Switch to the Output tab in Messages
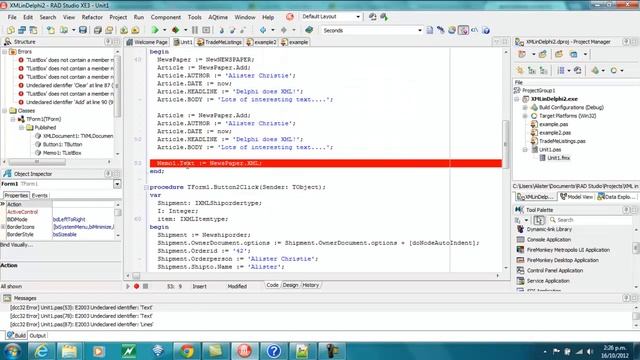The width and height of the screenshot is (640, 360). click(x=38, y=336)
